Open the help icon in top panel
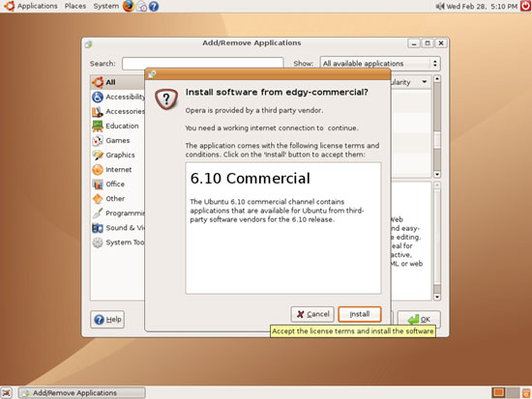The width and height of the screenshot is (532, 399). (154, 7)
